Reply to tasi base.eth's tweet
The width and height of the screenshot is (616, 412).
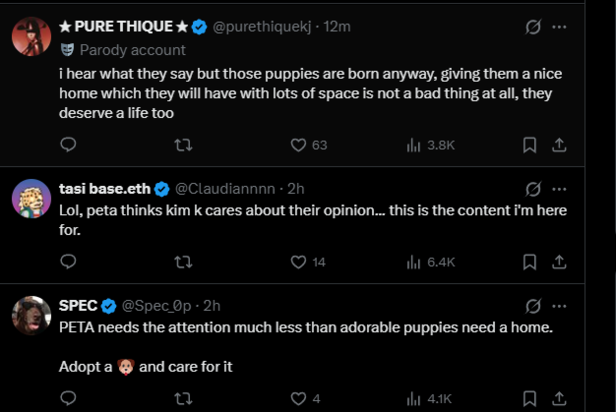pyautogui.click(x=68, y=262)
